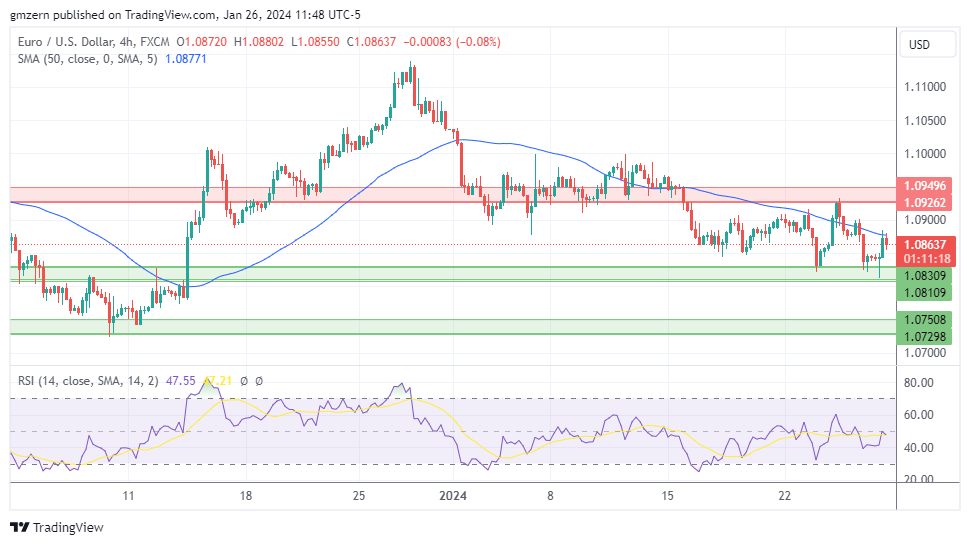Click the 1.07000 price axis label
This screenshot has height=545, width=970.
(x=925, y=353)
